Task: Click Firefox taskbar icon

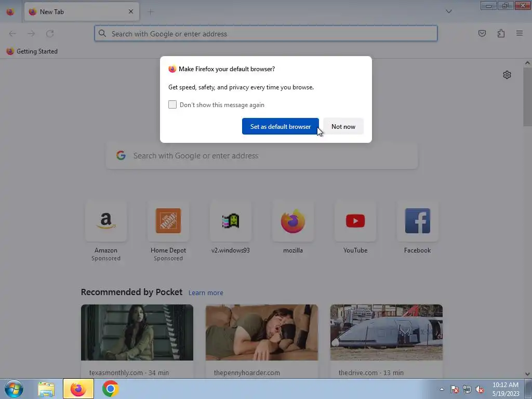Action: point(78,389)
